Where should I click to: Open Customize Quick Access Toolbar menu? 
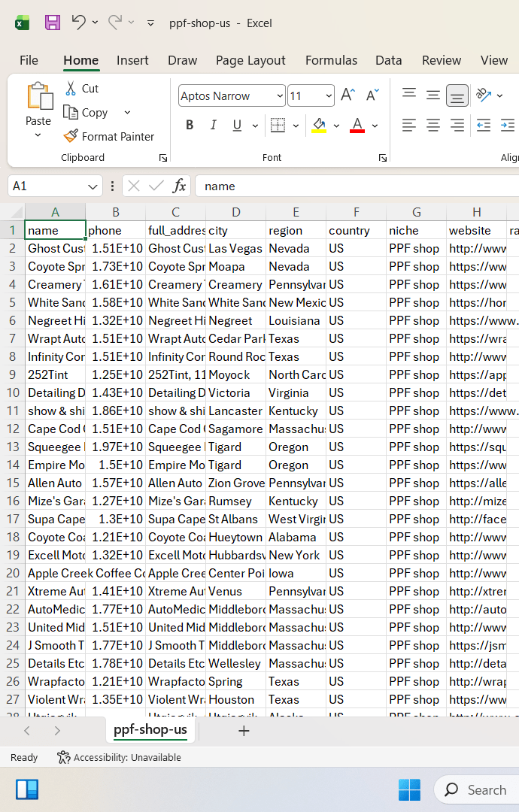tap(150, 23)
